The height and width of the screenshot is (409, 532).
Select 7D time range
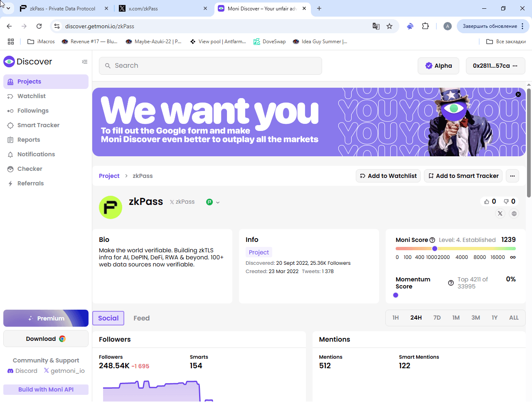coord(437,318)
